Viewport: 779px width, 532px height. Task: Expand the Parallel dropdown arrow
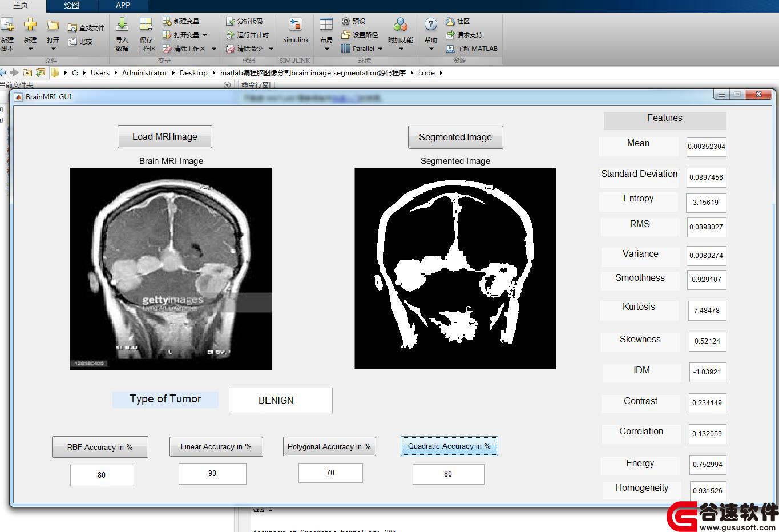(380, 49)
